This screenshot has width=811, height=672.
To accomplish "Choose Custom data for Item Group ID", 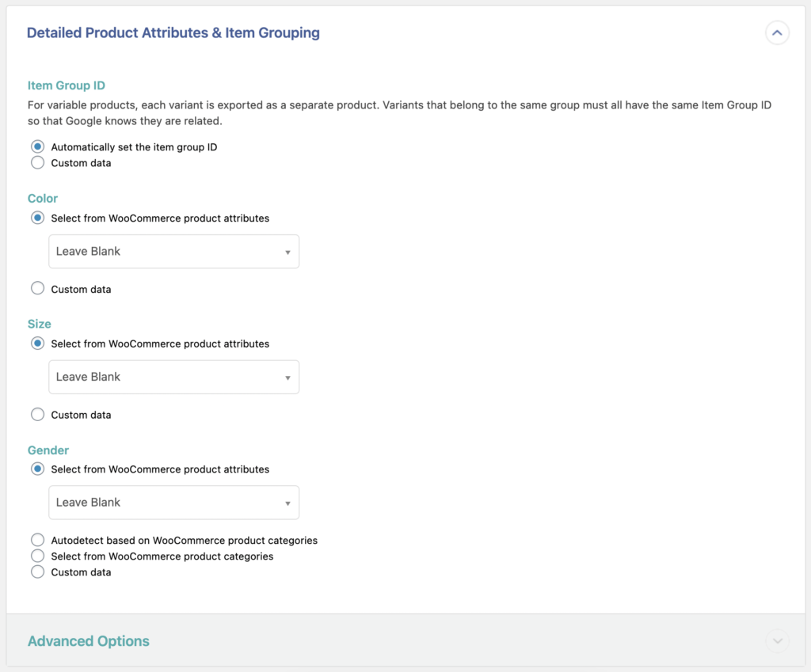I will point(37,162).
